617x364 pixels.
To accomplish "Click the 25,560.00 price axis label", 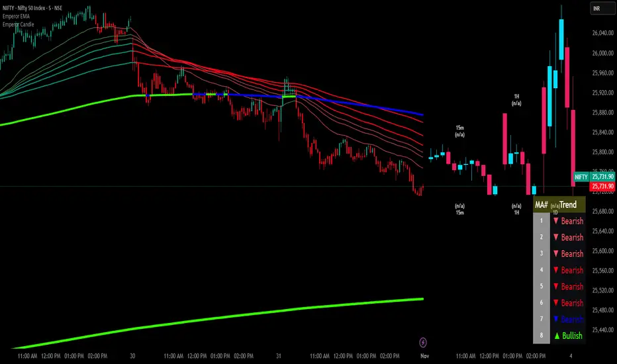I will [603, 271].
